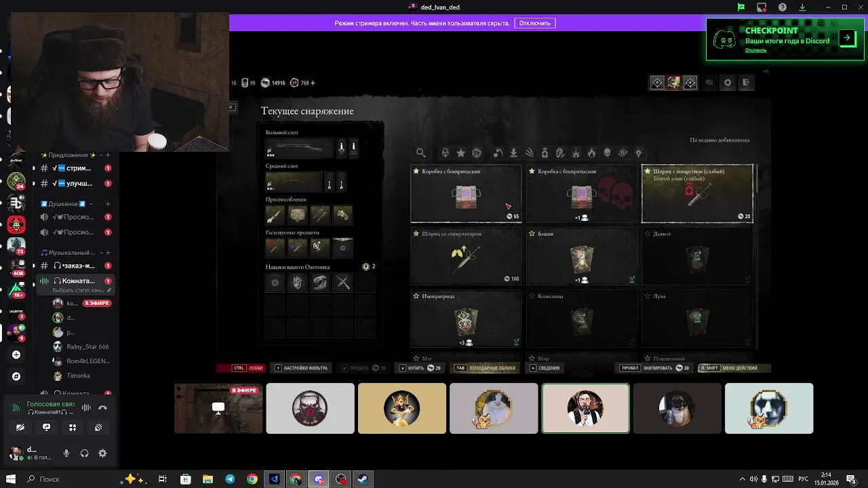Viewport: 868px width, 488px height.
Task: Toggle favorite star on Башня card
Action: tap(532, 234)
